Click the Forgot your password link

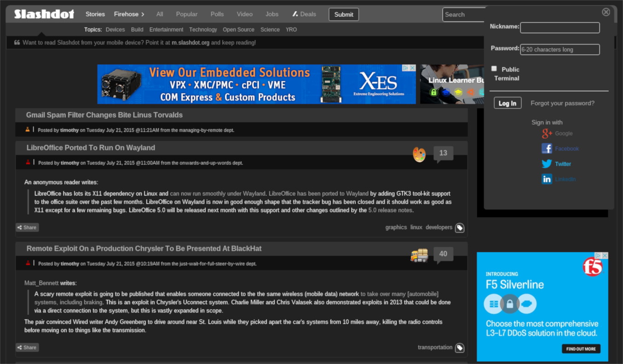click(x=562, y=103)
